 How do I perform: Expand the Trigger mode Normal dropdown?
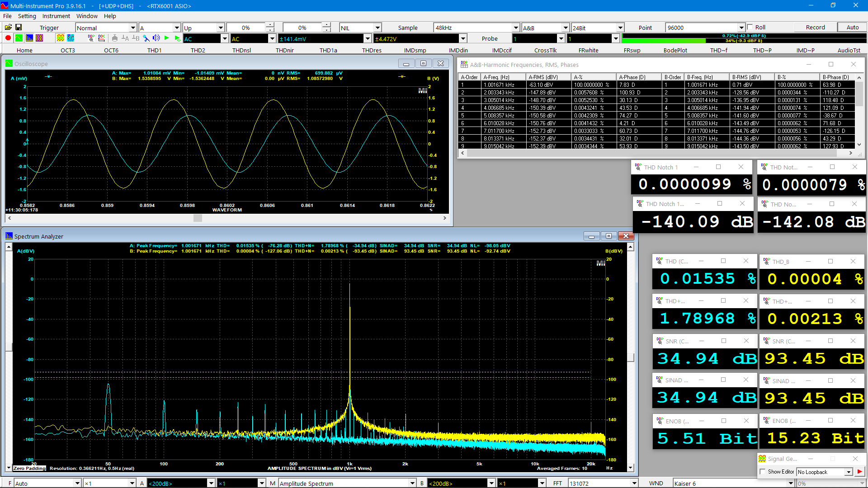coord(133,28)
